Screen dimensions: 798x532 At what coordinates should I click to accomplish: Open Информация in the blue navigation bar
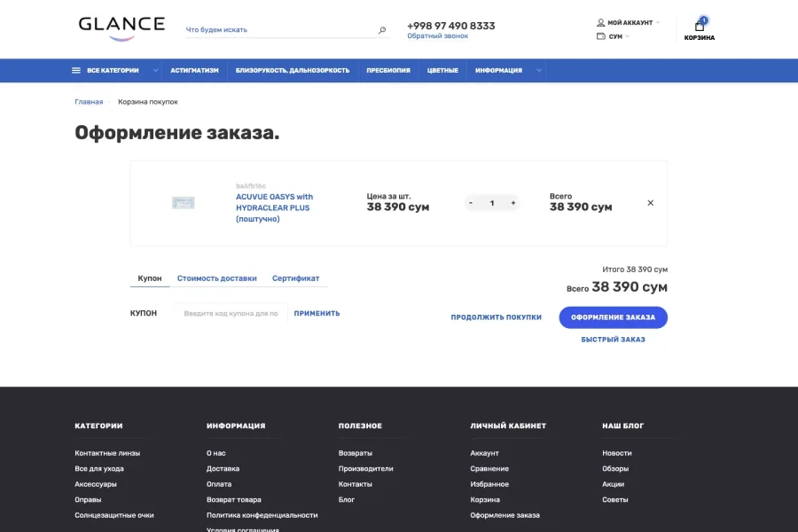(498, 70)
